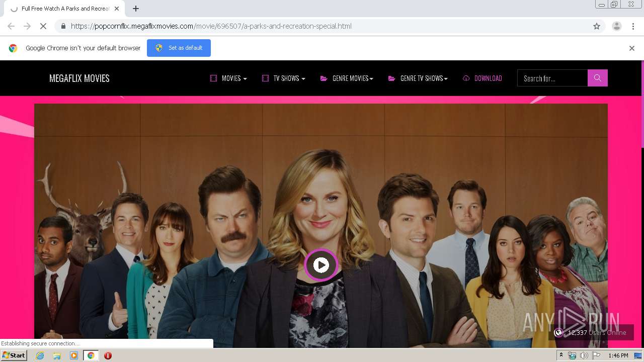Click the 1:46 PM clock
Viewport: 644px width, 362px height.
(618, 355)
